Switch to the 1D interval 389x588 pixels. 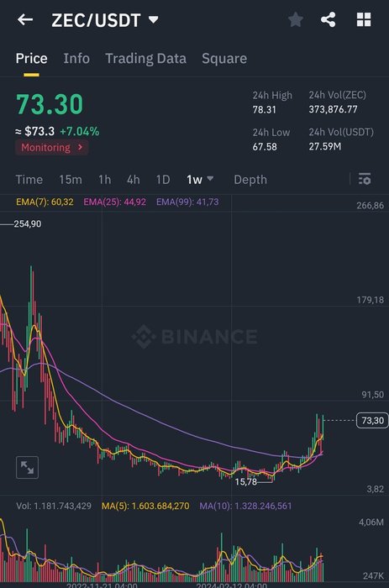click(163, 180)
